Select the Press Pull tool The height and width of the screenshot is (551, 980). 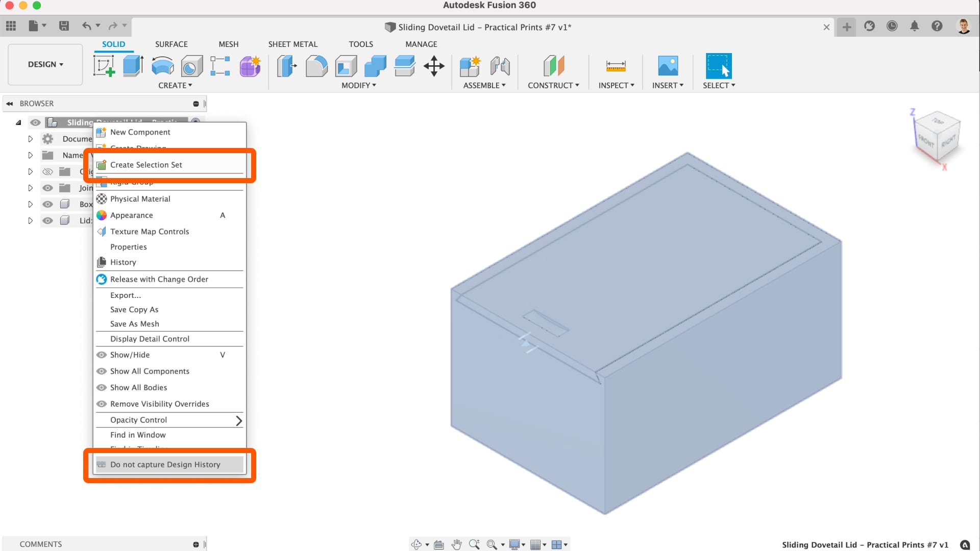pyautogui.click(x=287, y=66)
